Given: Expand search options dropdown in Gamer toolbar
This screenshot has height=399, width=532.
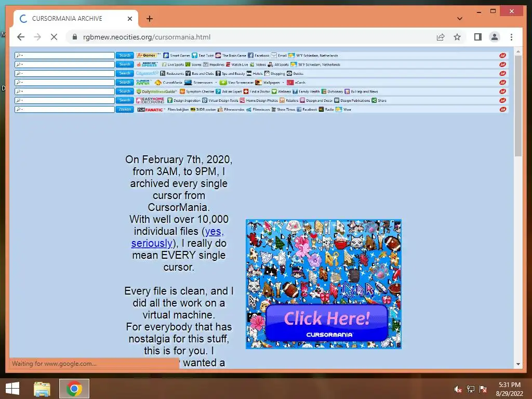Looking at the screenshot, I should [x=19, y=55].
